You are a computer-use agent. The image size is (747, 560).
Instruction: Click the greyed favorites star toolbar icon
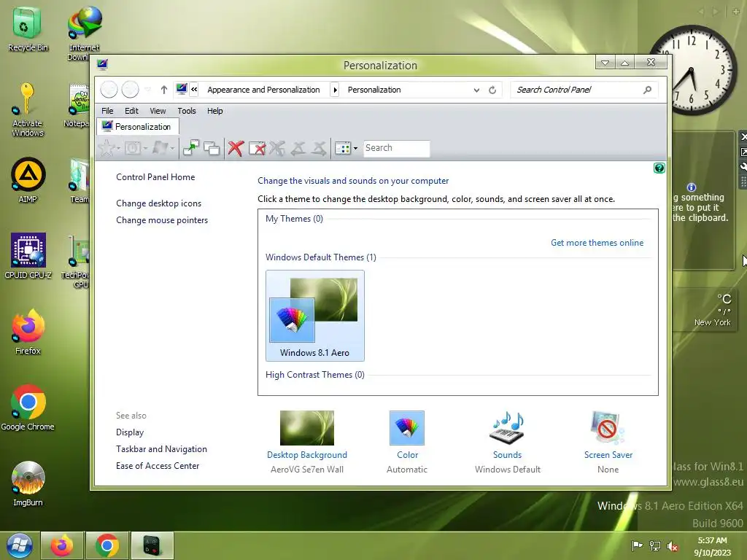(107, 148)
